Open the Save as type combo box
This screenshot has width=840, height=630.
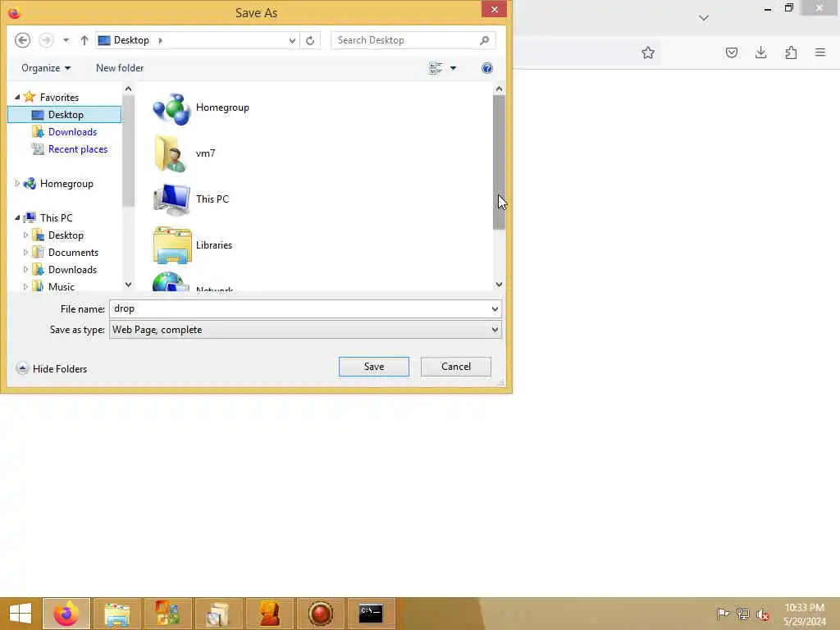click(305, 330)
